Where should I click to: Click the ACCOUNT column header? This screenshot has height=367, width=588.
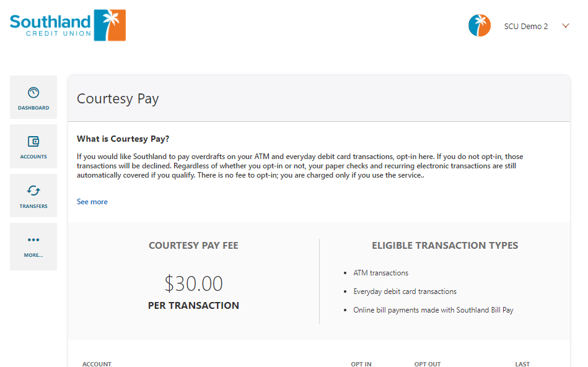(97, 364)
